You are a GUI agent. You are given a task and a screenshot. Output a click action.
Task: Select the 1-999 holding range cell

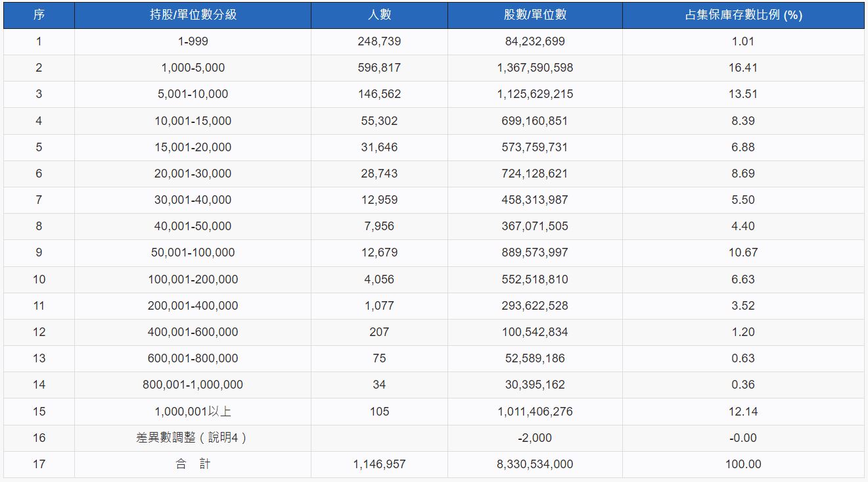[x=193, y=41]
